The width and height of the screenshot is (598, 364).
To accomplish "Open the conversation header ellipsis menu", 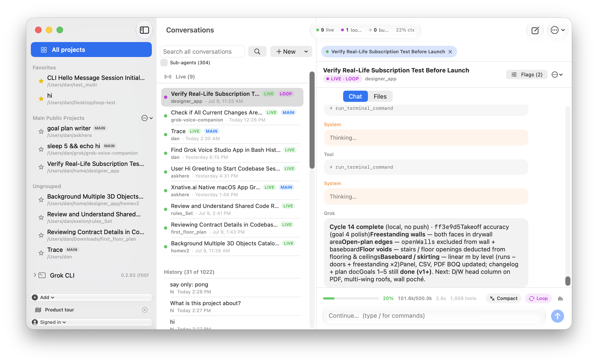I will pyautogui.click(x=557, y=75).
